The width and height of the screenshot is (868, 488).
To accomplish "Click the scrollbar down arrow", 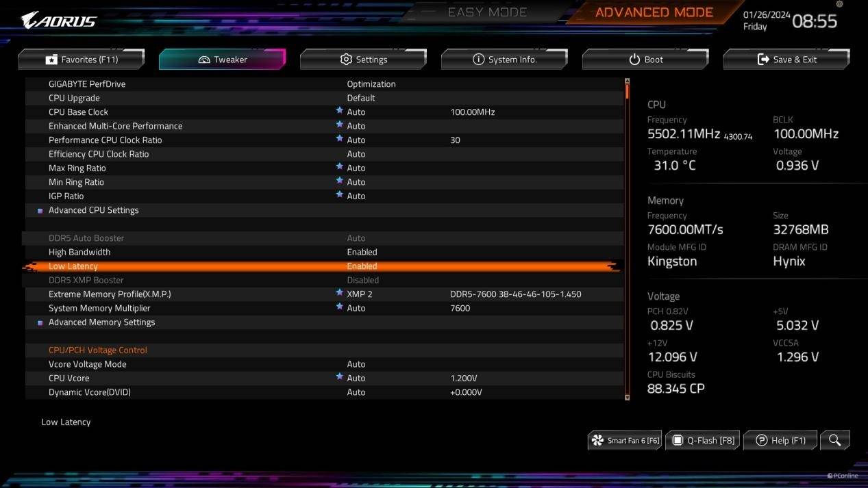I will (x=627, y=397).
